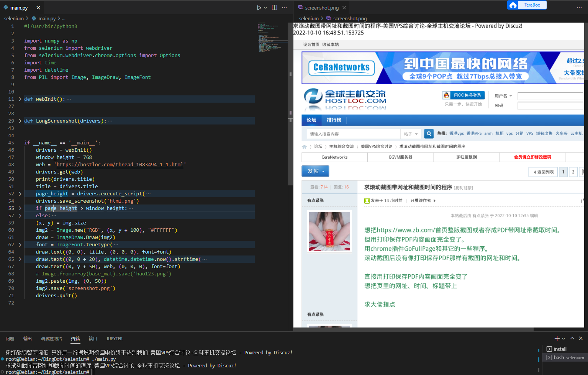Run the Python file with play icon
Image resolution: width=588 pixels, height=375 pixels.
click(259, 8)
